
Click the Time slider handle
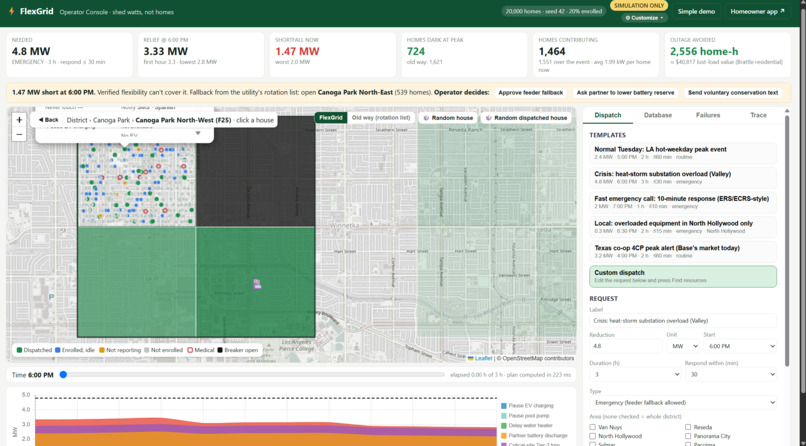tap(63, 375)
